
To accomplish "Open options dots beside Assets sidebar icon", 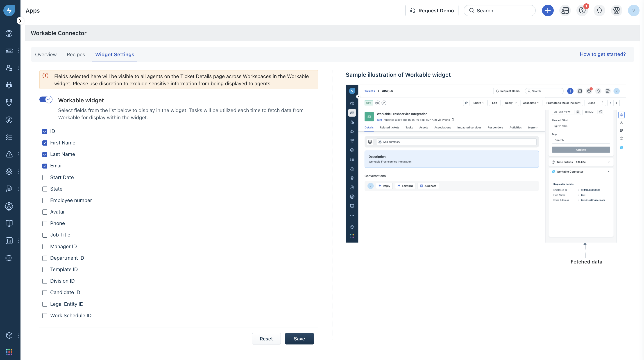I will [18, 172].
